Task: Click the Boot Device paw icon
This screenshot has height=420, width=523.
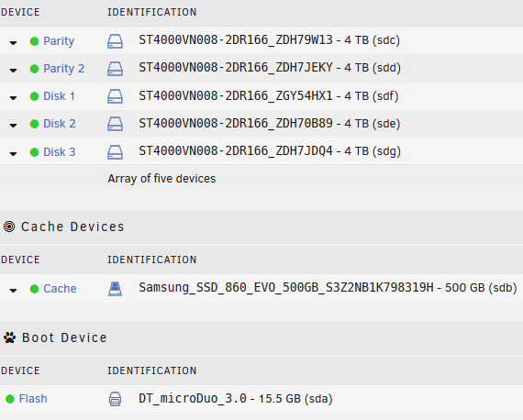Action: point(10,337)
